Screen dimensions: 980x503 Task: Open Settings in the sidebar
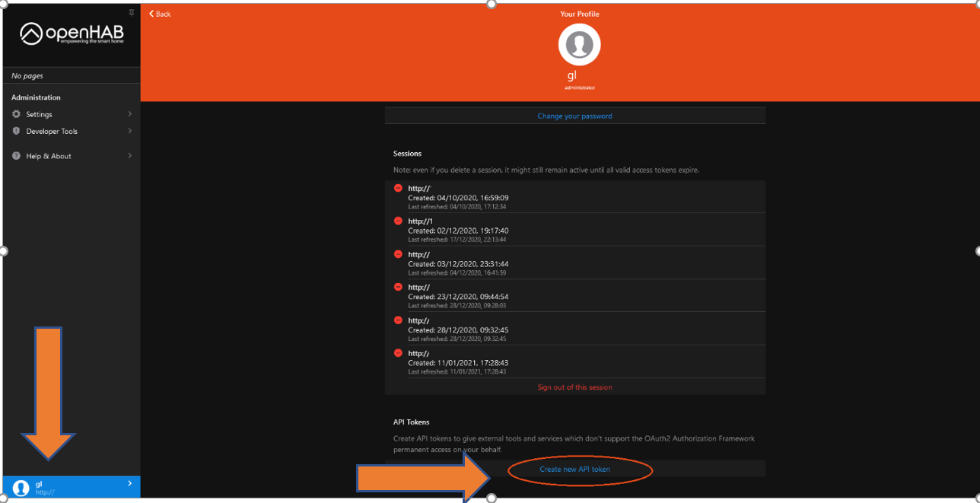pyautogui.click(x=72, y=114)
